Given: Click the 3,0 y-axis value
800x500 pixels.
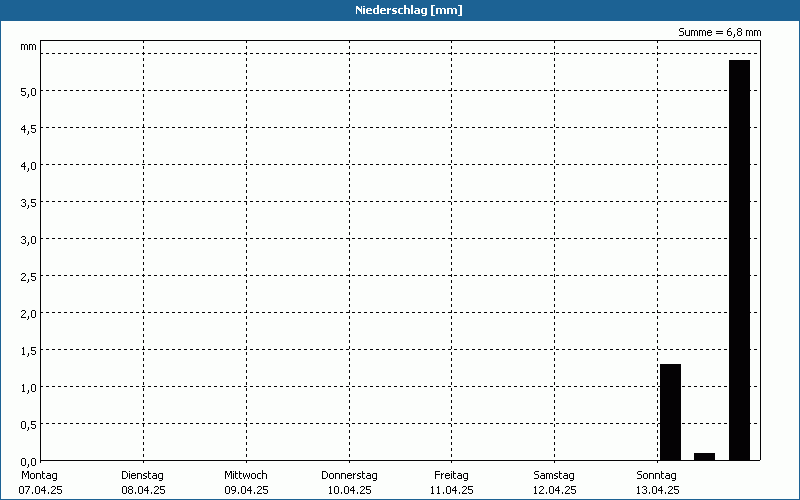Looking at the screenshot, I should click(29, 240).
